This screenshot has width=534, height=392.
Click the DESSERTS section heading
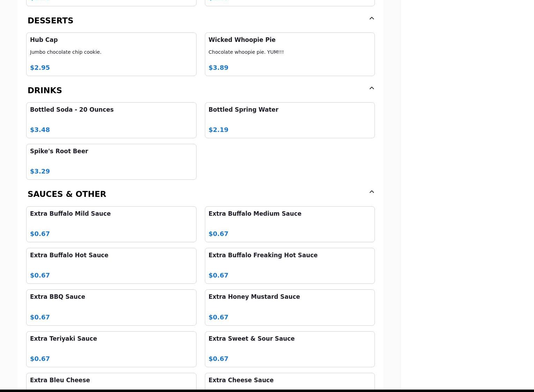click(50, 21)
